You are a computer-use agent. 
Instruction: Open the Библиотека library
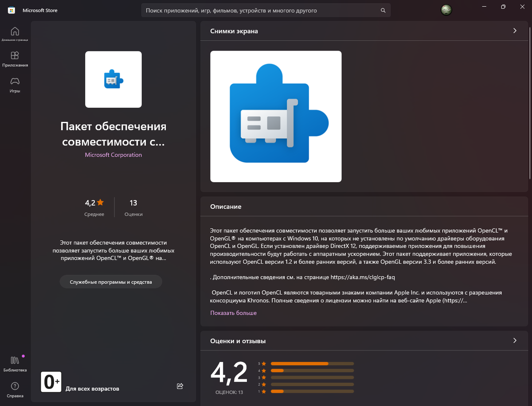coord(15,363)
